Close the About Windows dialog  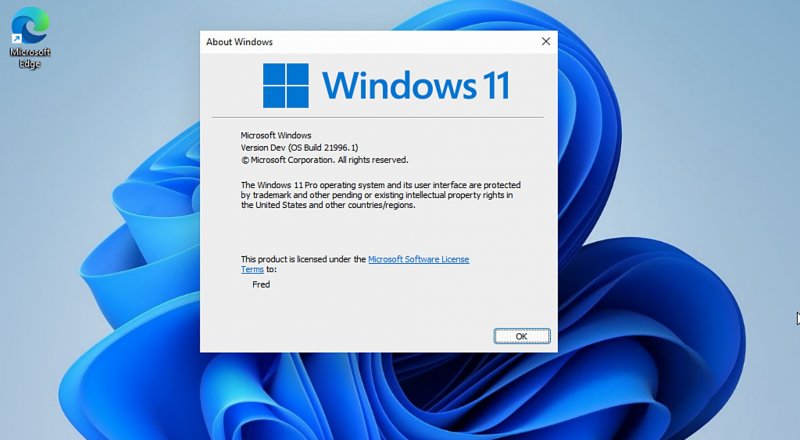tap(546, 41)
